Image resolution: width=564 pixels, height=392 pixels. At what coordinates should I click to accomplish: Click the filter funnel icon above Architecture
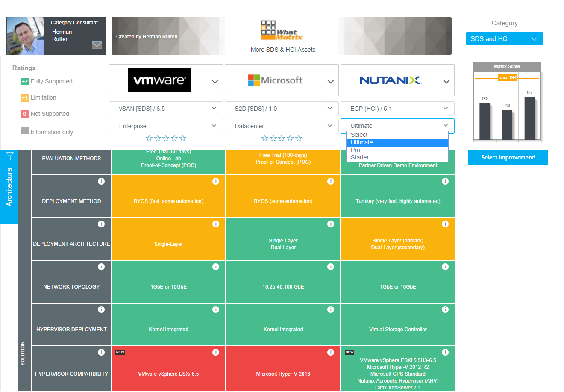click(x=9, y=156)
